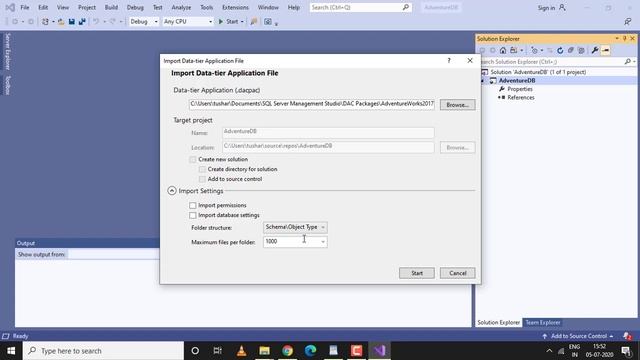The image size is (640, 360).
Task: Collapse the Import Settings section
Action: 172,191
